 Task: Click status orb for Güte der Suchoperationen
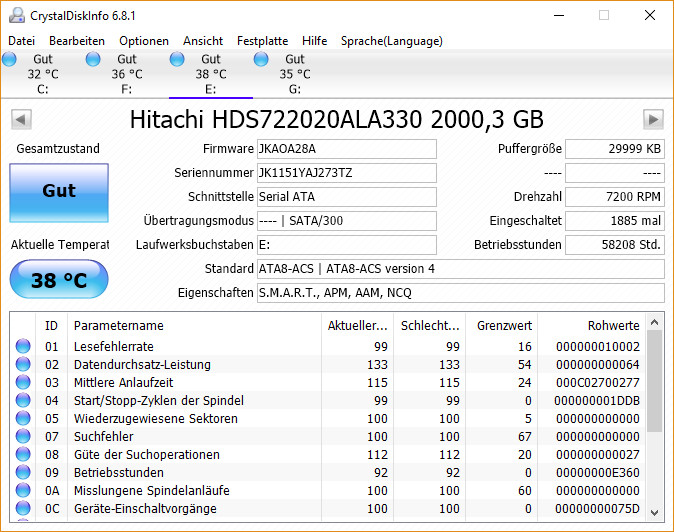point(23,454)
